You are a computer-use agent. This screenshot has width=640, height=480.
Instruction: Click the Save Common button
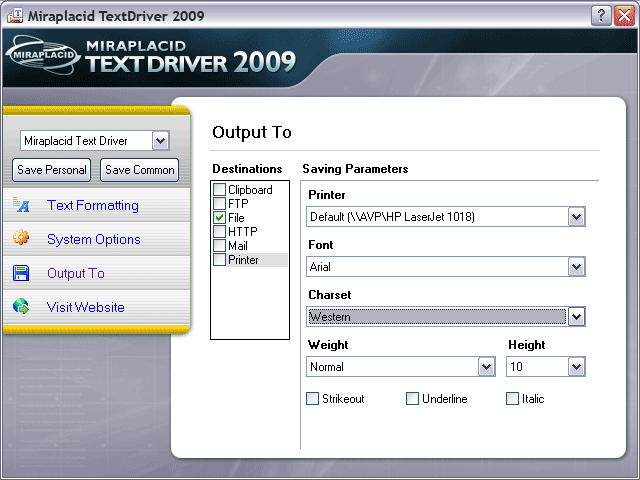click(140, 170)
